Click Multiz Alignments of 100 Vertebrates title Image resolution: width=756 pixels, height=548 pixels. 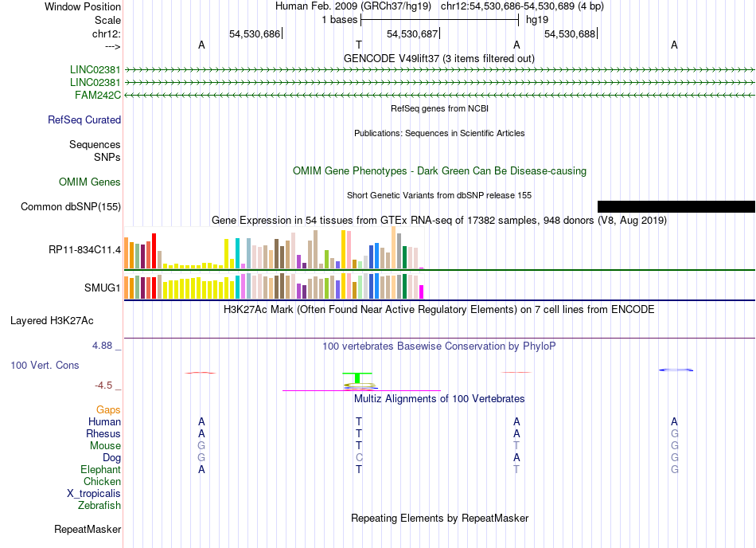[x=439, y=398]
